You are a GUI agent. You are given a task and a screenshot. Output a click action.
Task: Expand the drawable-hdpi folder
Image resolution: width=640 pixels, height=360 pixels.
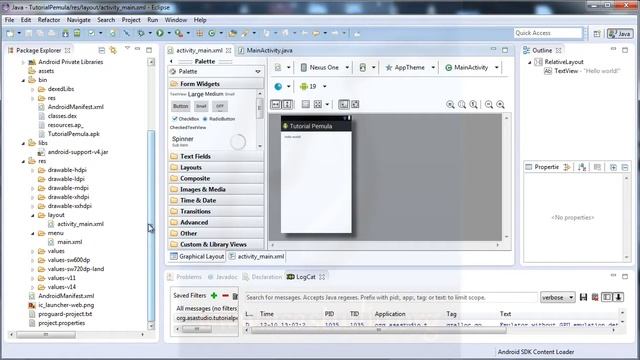point(33,170)
